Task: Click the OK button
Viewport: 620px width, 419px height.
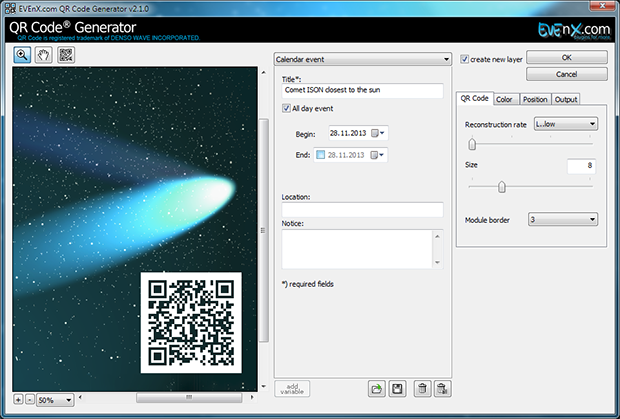Action: 567,58
